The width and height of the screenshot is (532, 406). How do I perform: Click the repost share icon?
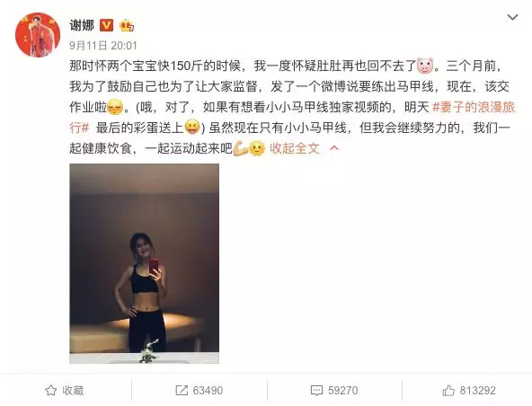pyautogui.click(x=182, y=391)
